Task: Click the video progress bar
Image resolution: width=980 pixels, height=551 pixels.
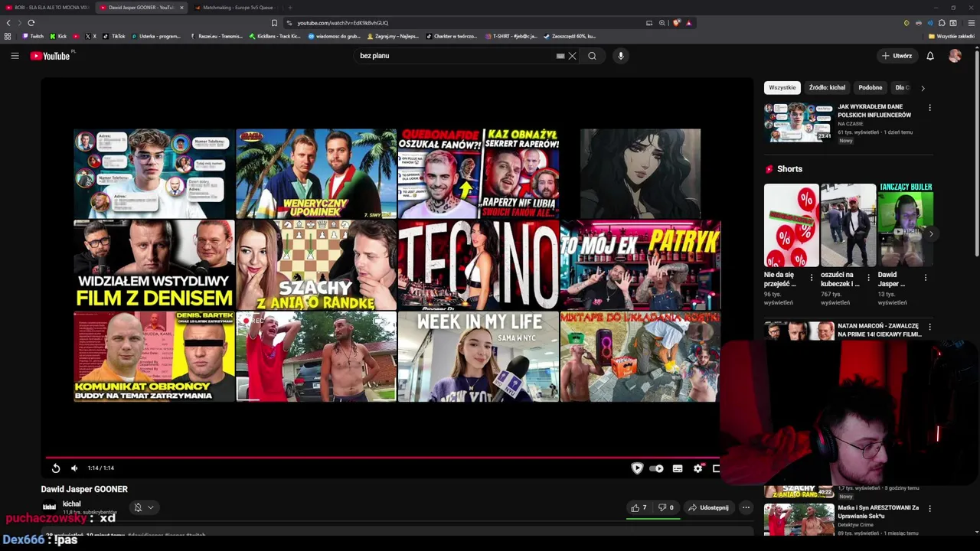Action: [382, 458]
